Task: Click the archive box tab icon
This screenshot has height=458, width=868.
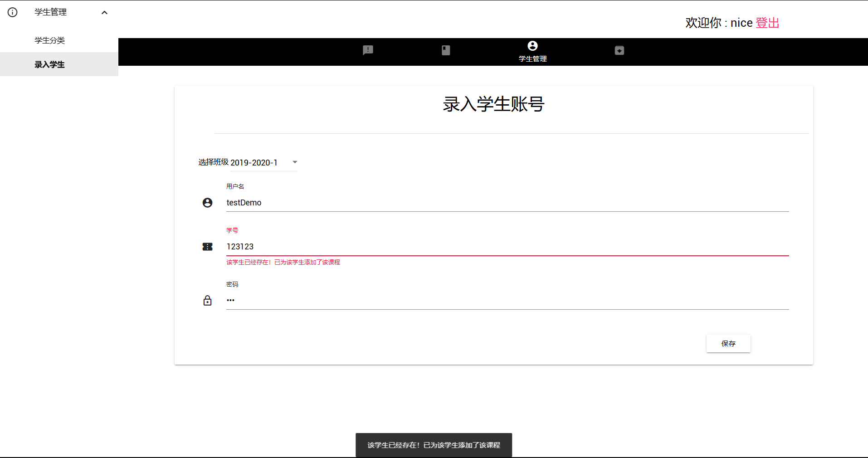Action: tap(619, 50)
